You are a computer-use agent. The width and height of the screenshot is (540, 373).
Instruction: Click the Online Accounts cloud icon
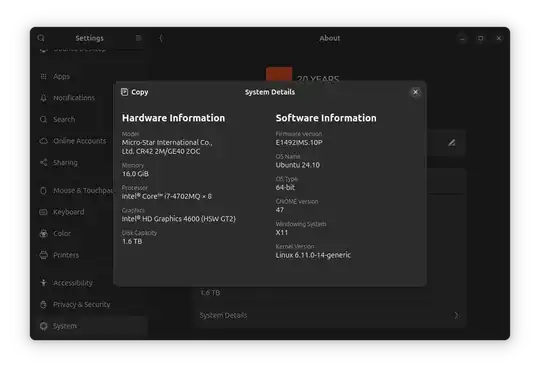(x=43, y=141)
